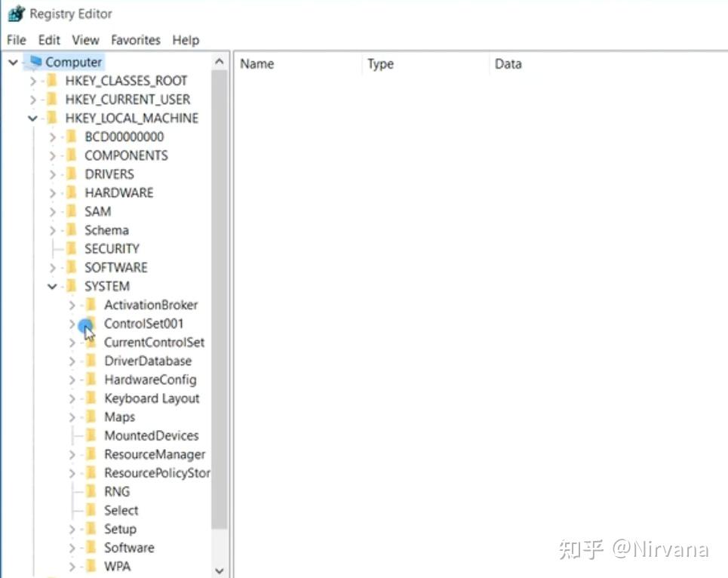Expand the ControlSet001 key
Image resolution: width=728 pixels, height=578 pixels.
tap(70, 323)
